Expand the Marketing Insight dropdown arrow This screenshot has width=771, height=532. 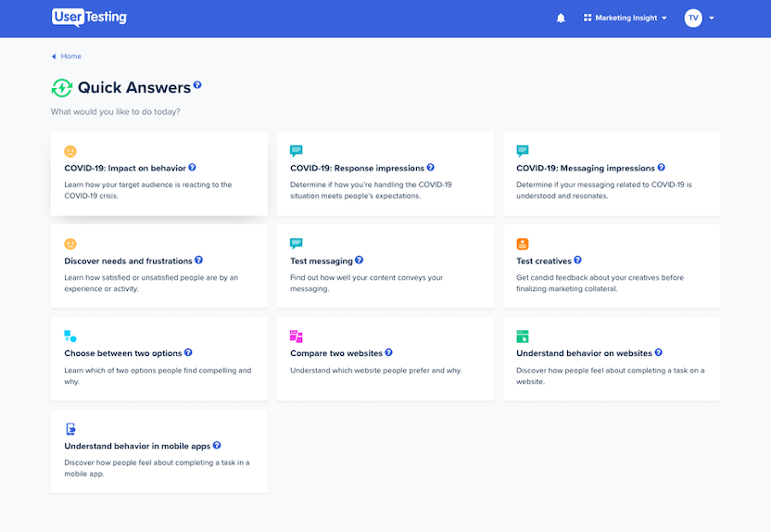tap(664, 19)
